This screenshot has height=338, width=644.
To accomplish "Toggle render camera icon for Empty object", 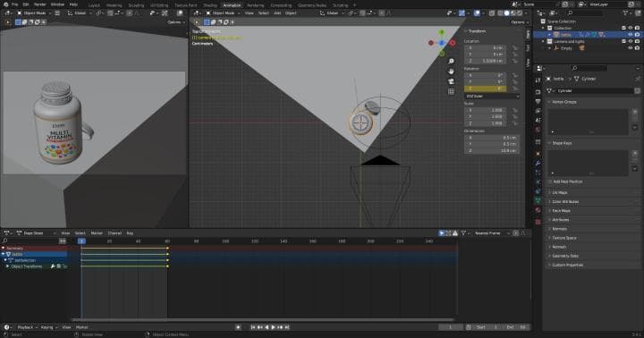I will (x=637, y=48).
